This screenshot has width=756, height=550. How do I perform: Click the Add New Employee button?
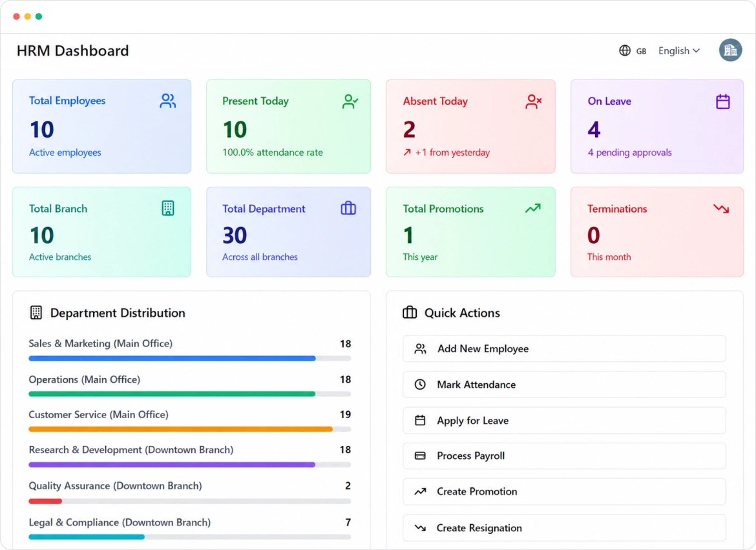point(564,349)
